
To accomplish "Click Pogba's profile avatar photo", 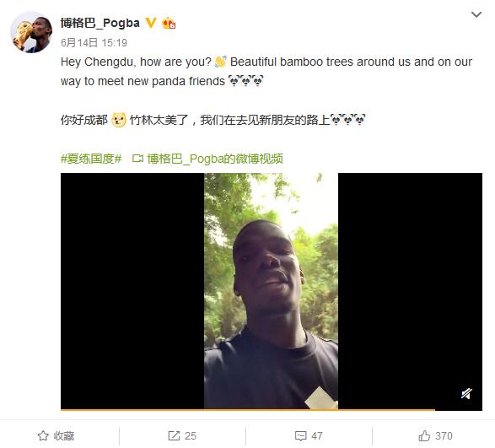I will (x=31, y=32).
